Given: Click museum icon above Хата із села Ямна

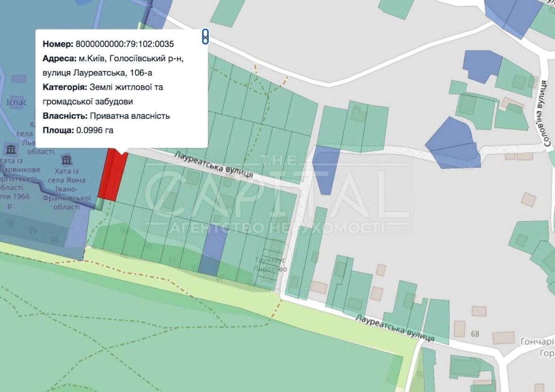Looking at the screenshot, I should pos(66,157).
